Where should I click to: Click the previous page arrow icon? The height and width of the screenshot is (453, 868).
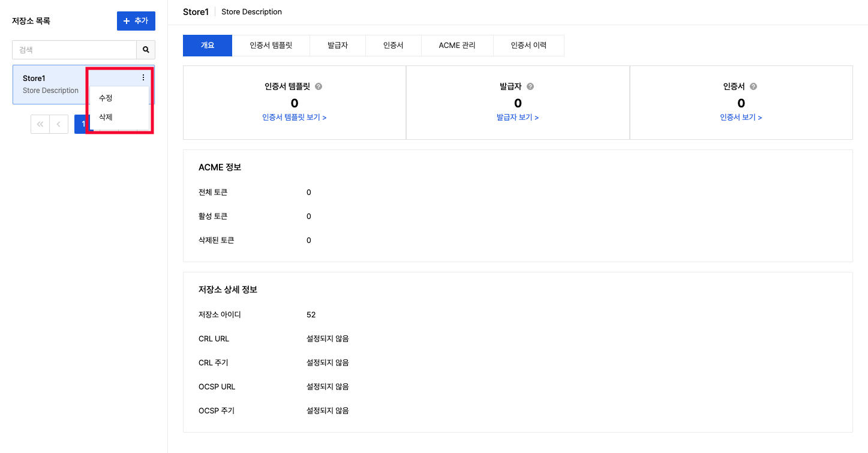point(59,124)
